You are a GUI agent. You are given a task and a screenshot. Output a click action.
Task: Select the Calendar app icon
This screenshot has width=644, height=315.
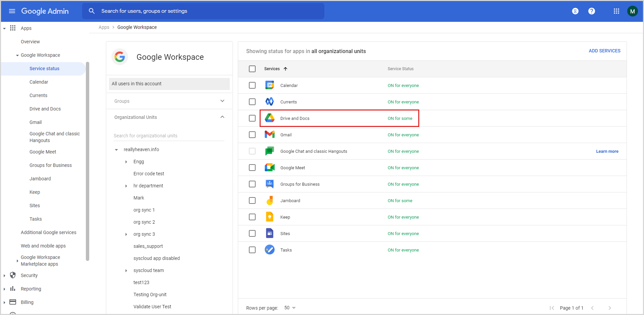pyautogui.click(x=269, y=85)
